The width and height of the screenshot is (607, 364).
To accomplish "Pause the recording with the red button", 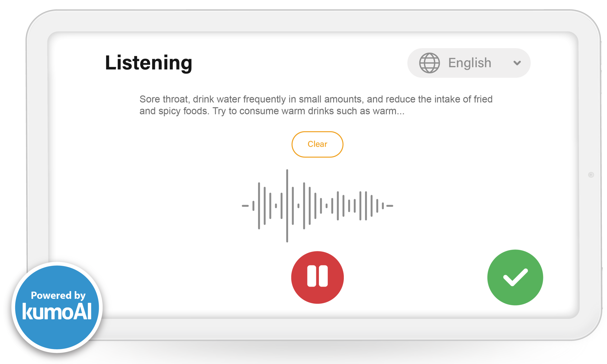I will (317, 277).
